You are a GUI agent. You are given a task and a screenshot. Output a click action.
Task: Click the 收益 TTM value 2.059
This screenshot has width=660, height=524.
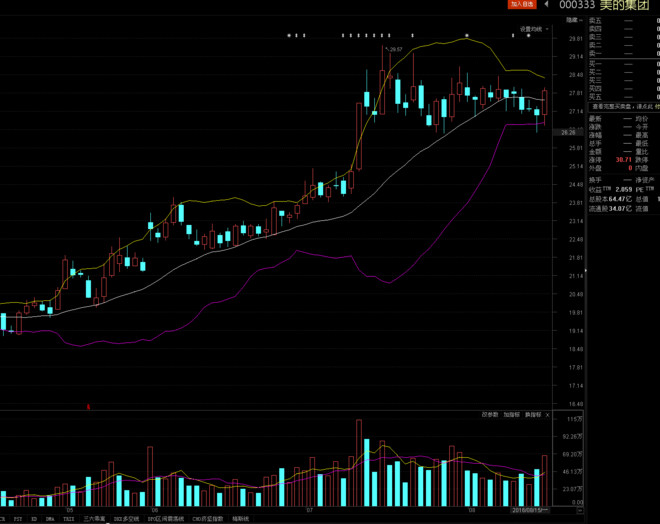click(x=624, y=190)
